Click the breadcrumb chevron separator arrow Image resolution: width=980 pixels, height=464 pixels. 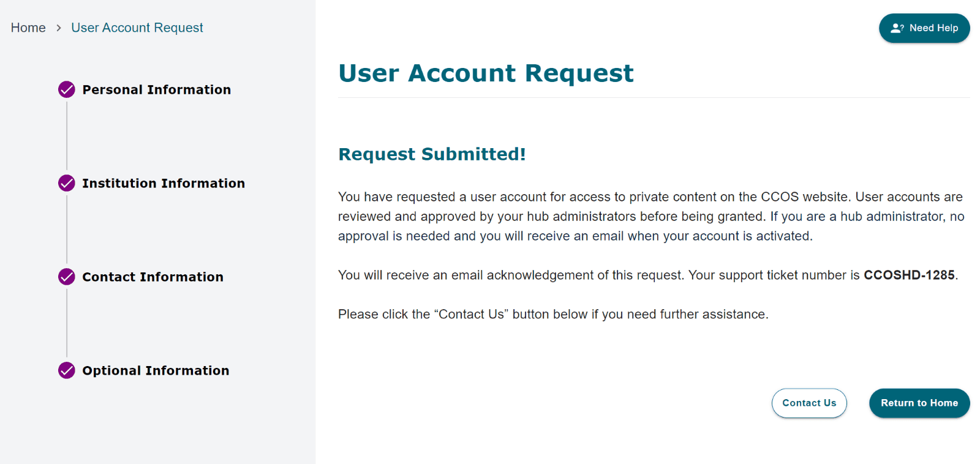tap(59, 28)
